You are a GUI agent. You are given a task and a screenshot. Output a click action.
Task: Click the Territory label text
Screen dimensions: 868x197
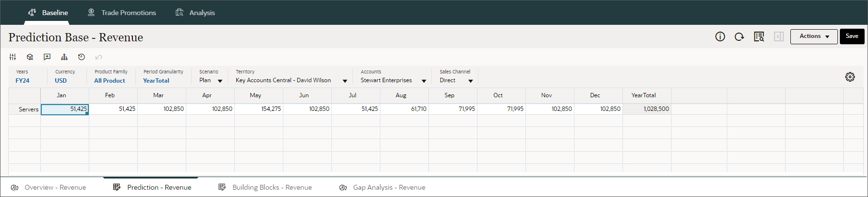pyautogui.click(x=245, y=72)
